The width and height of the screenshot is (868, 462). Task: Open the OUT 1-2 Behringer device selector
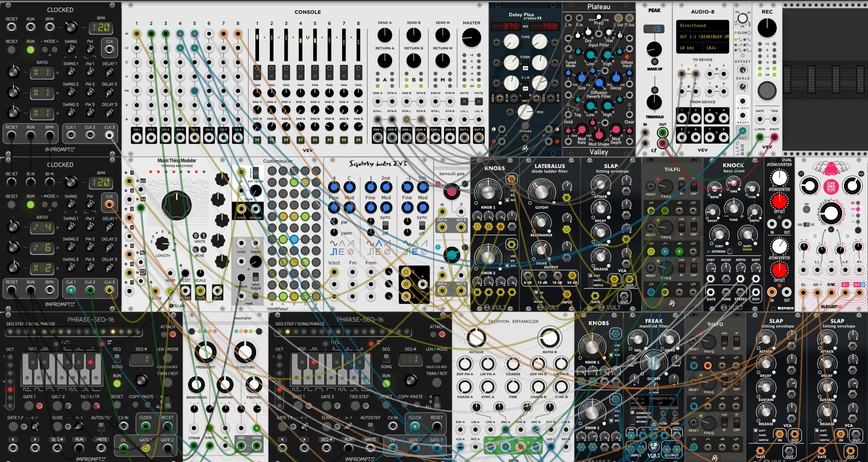(703, 37)
